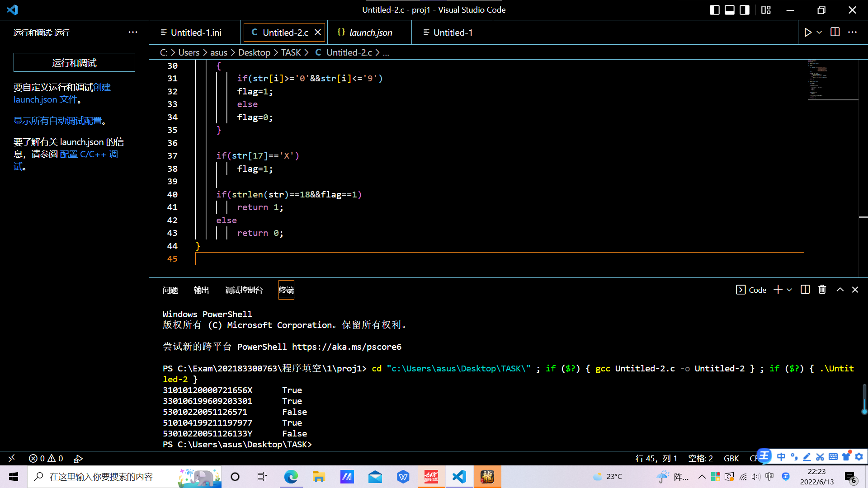Close the bottom panel
This screenshot has width=868, height=488.
[855, 290]
